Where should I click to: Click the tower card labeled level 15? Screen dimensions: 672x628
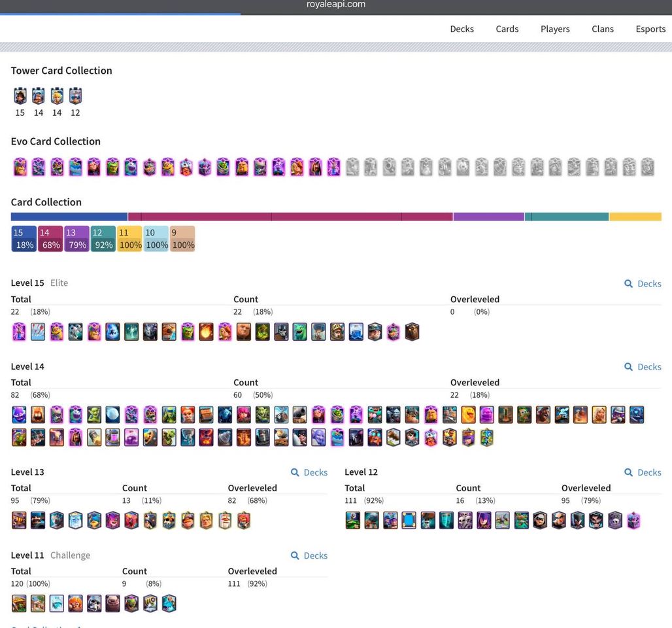click(20, 96)
